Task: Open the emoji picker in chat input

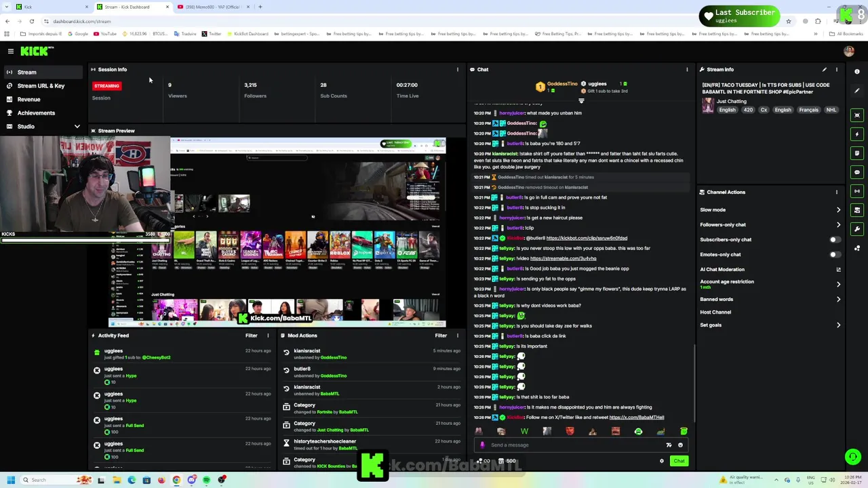Action: point(680,445)
